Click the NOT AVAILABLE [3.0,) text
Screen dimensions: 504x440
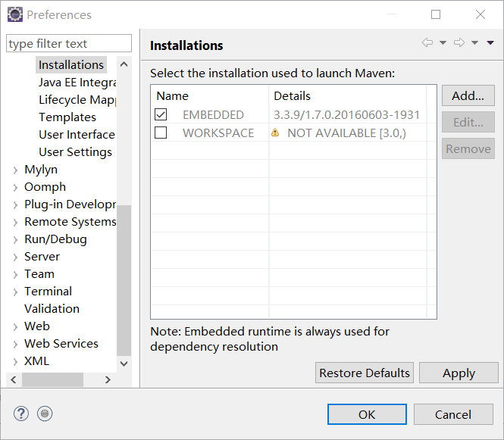click(346, 133)
